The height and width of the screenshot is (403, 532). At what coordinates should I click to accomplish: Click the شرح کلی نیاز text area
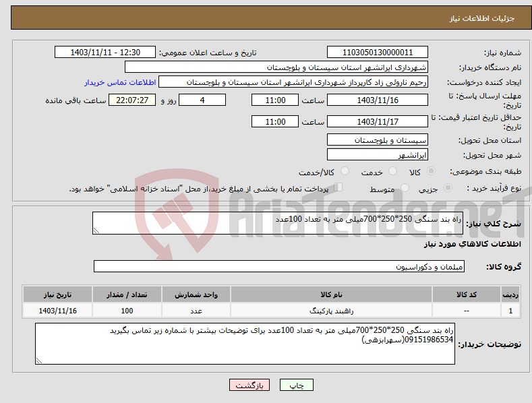point(278,223)
